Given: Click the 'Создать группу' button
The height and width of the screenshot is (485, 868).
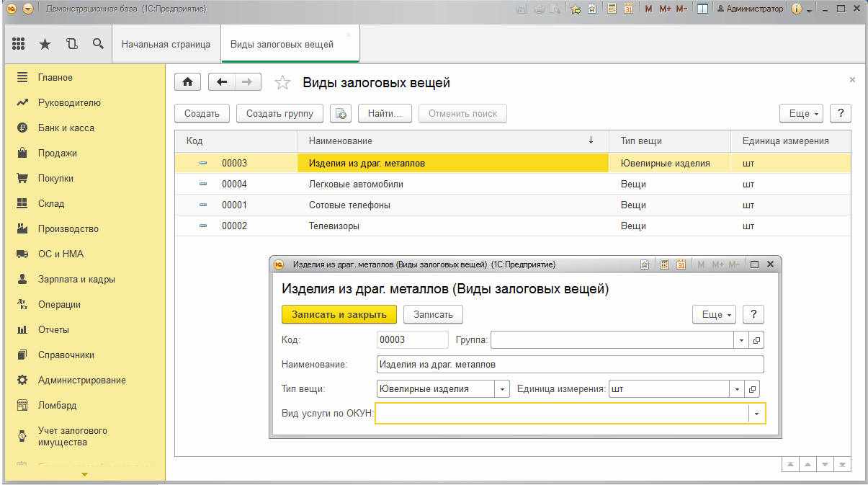Looking at the screenshot, I should tap(279, 113).
